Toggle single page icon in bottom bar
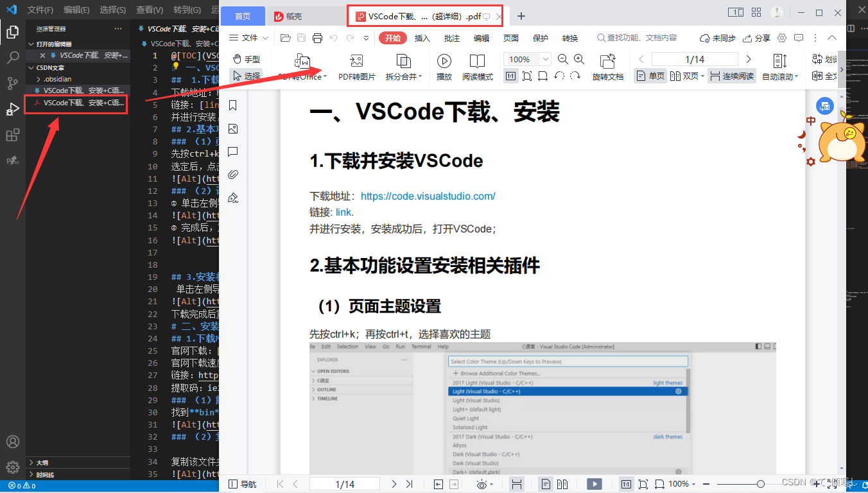This screenshot has width=868, height=493. coord(546,484)
